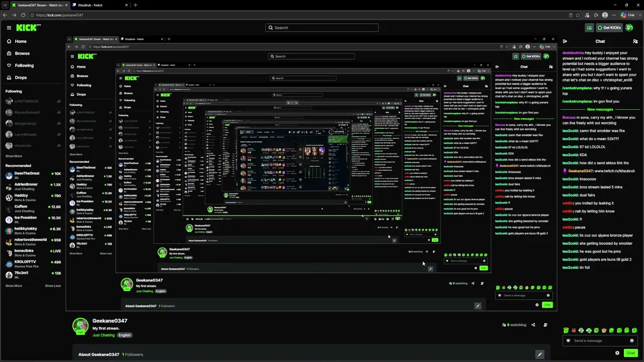Screen dimensions: 644x362
Task: Click the English language tag
Action: pyautogui.click(x=125, y=335)
